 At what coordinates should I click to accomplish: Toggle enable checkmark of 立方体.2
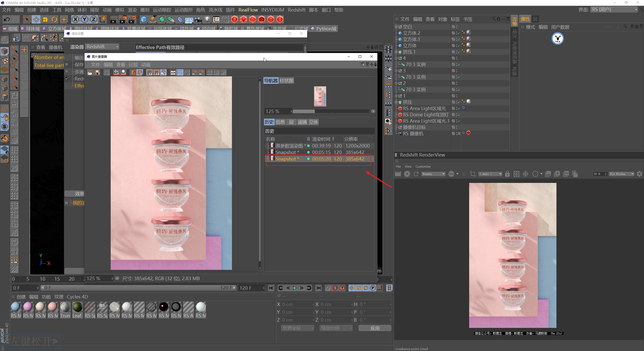point(459,33)
